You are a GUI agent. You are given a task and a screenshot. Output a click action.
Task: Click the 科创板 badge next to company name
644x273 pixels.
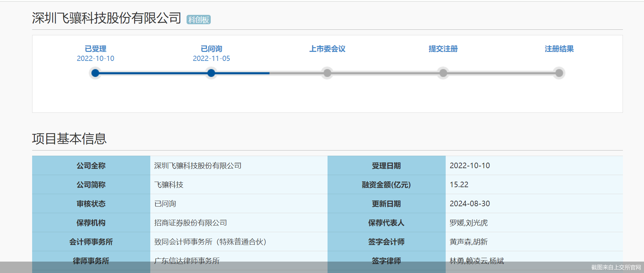pos(198,20)
